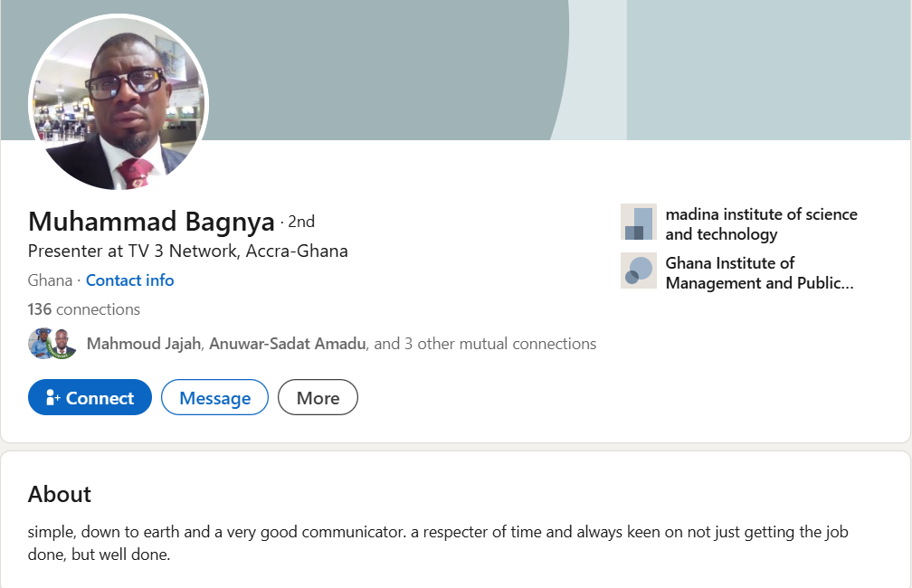Click the About summary paragraph text
Image resolution: width=912 pixels, height=588 pixels.
click(438, 543)
